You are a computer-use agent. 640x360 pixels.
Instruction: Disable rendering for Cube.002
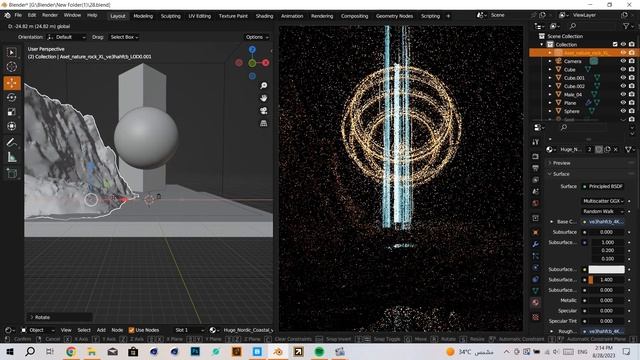632,86
